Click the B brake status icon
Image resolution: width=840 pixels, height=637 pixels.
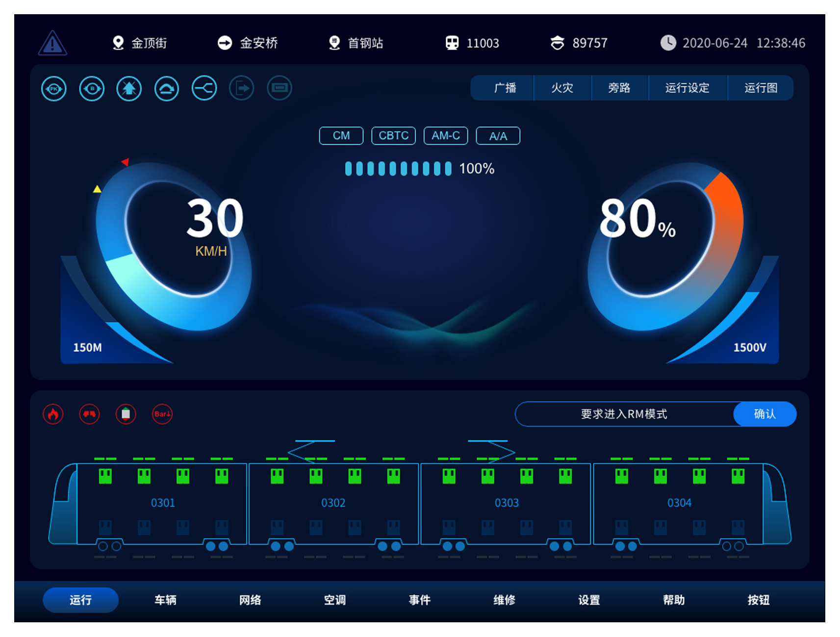[x=92, y=89]
